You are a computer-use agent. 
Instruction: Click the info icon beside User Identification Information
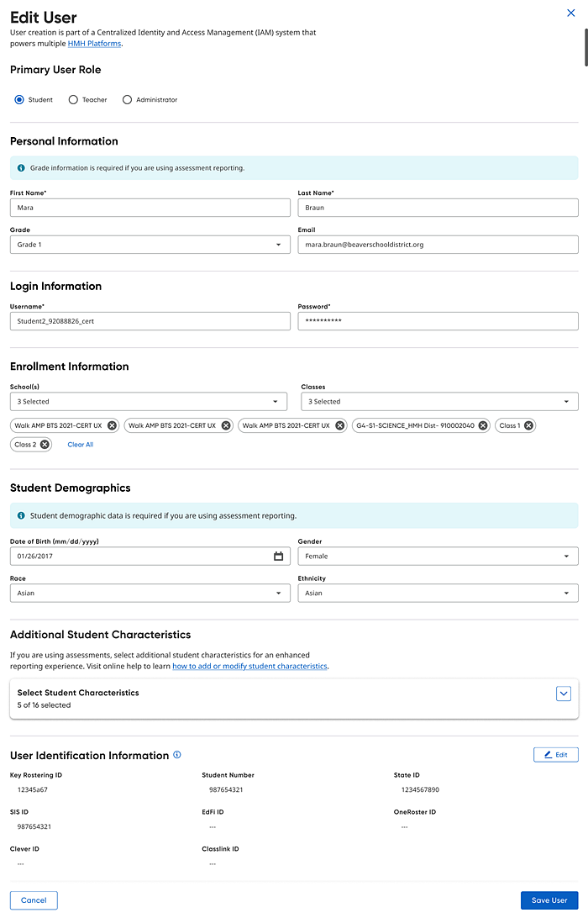pyautogui.click(x=176, y=754)
